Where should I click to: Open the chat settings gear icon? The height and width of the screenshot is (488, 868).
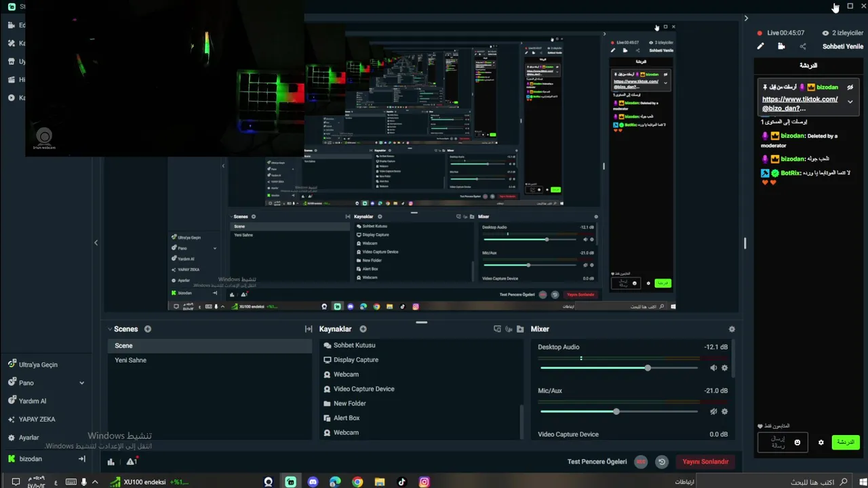[x=821, y=443]
